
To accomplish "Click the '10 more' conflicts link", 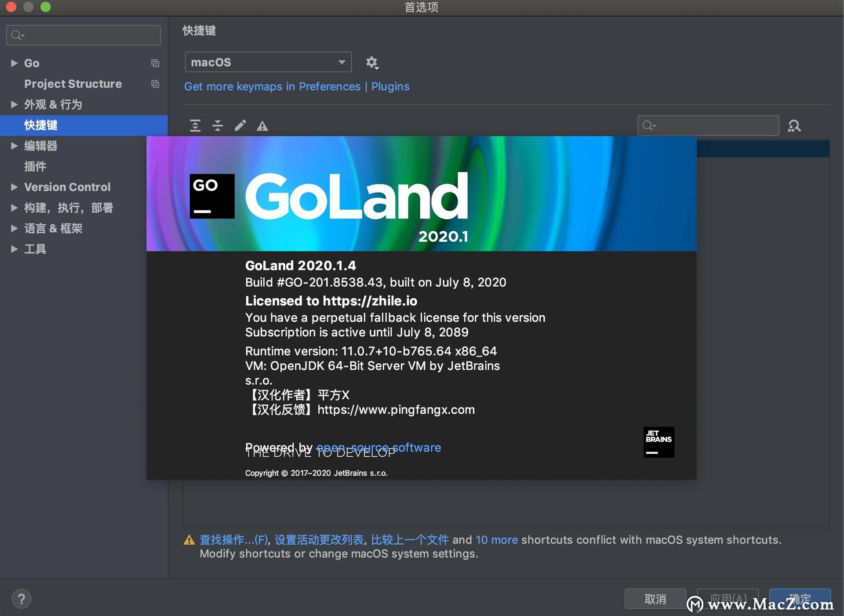I will (x=496, y=539).
